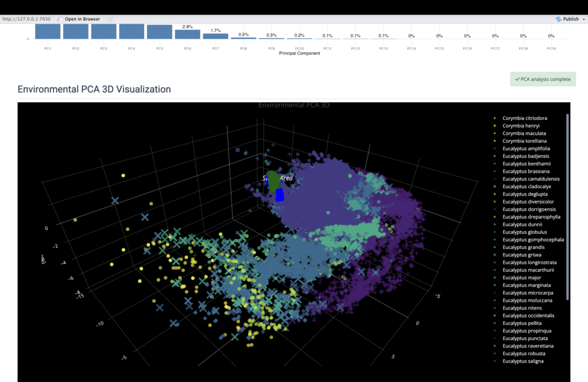588x382 pixels.
Task: Click the PC1 bar in the variance chart
Action: coord(48,32)
